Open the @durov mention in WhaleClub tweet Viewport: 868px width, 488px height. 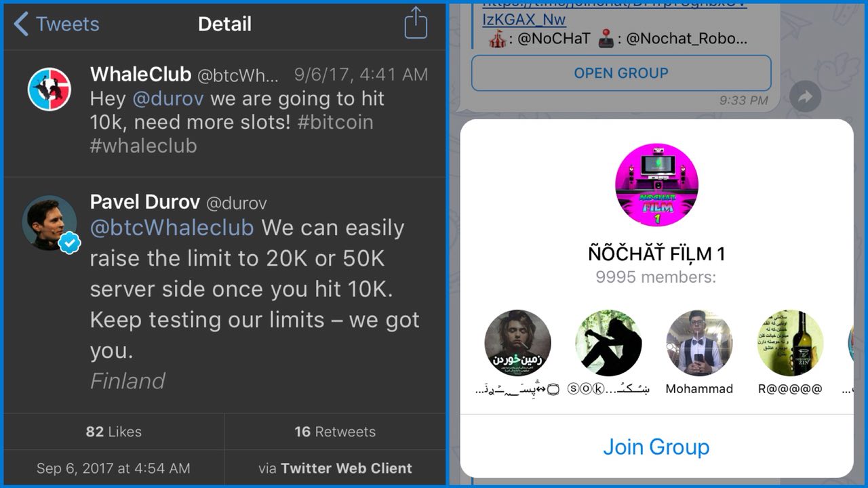168,99
